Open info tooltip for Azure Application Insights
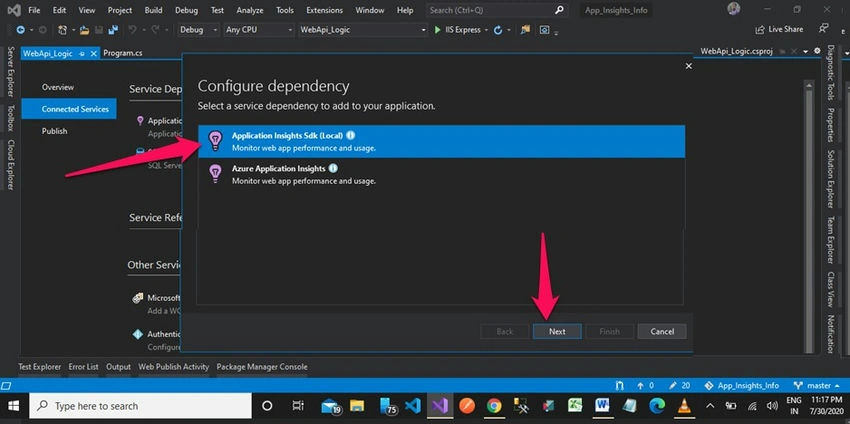This screenshot has width=850, height=424. tap(333, 169)
